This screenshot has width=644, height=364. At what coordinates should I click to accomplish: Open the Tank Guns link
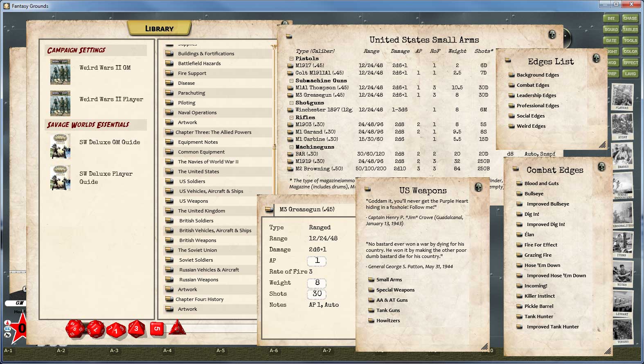click(388, 310)
